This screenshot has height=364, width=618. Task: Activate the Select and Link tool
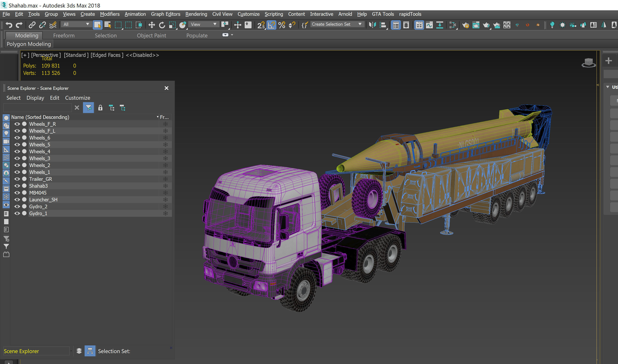[32, 25]
